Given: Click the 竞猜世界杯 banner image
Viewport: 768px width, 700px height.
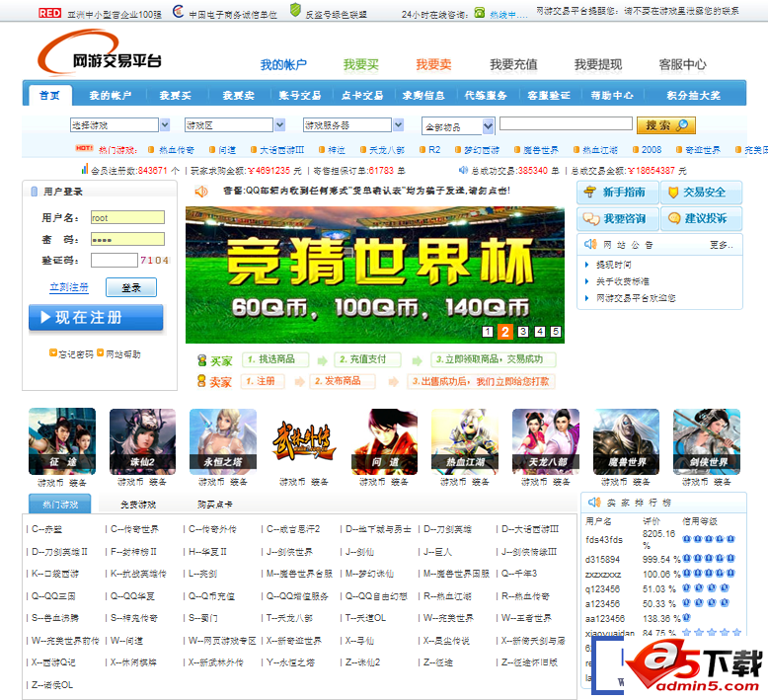Looking at the screenshot, I should pyautogui.click(x=375, y=274).
